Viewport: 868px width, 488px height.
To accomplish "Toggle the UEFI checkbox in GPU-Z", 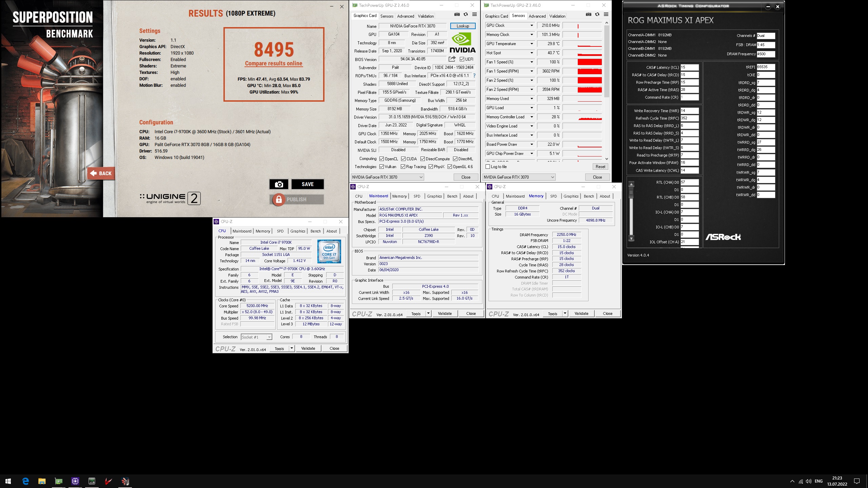I will (462, 59).
